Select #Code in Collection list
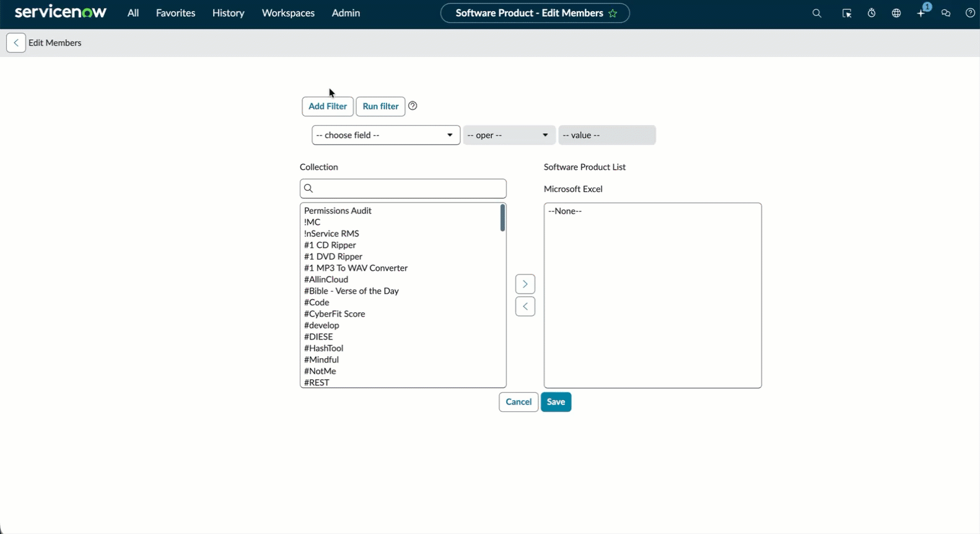The image size is (980, 534). (317, 302)
